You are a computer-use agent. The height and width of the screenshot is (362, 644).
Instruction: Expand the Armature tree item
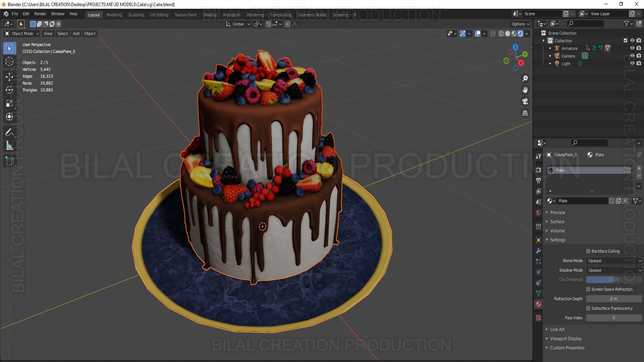pyautogui.click(x=550, y=48)
